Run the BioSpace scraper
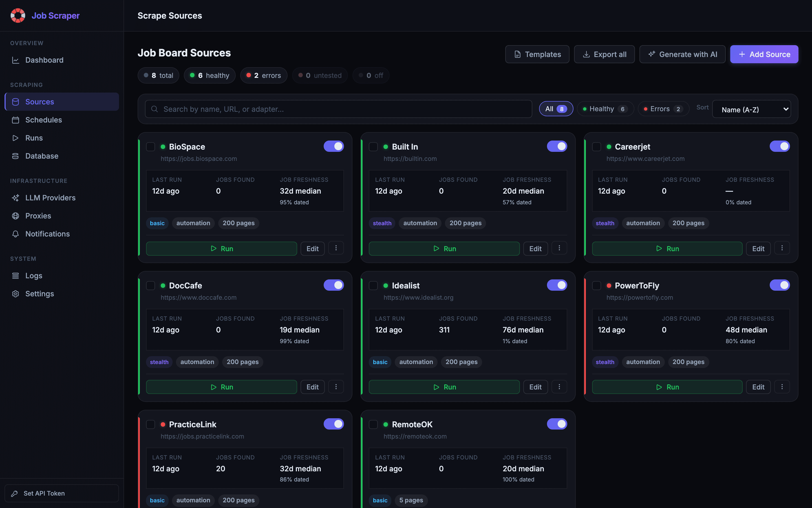 point(221,249)
